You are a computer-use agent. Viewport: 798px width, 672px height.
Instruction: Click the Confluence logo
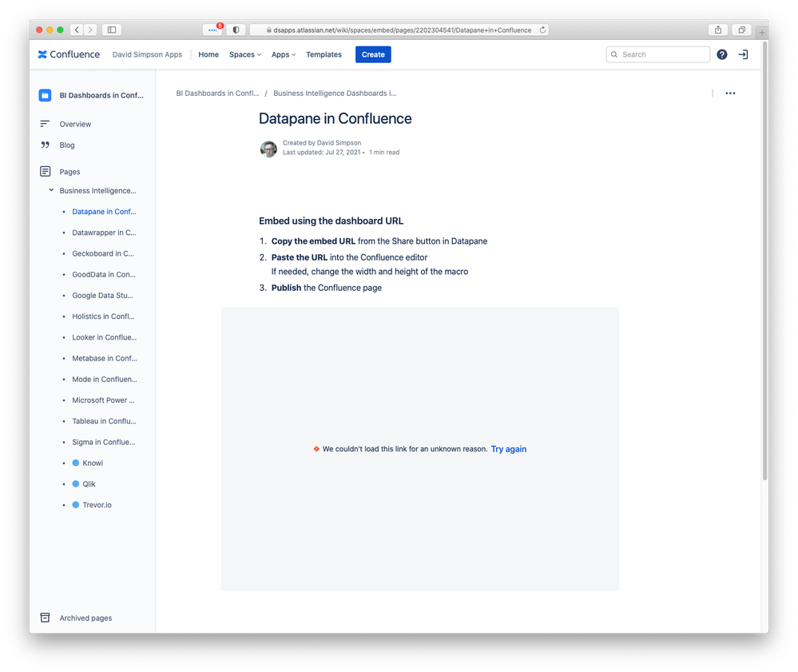point(69,54)
